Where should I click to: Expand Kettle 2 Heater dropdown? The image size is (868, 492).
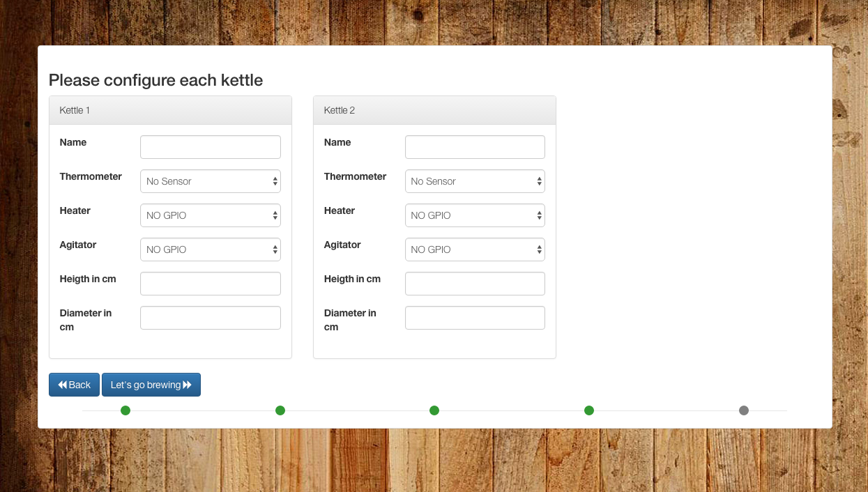[x=474, y=215]
